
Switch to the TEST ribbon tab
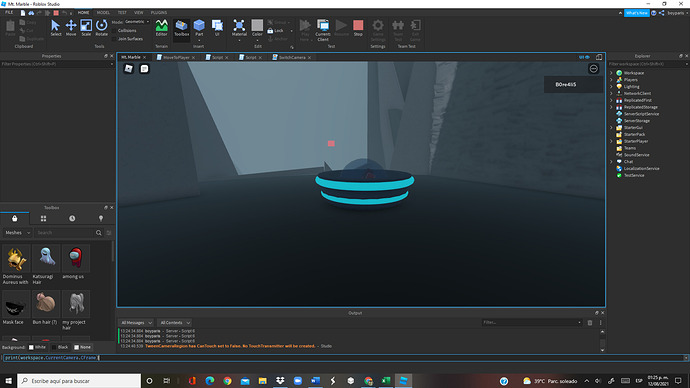(x=122, y=13)
